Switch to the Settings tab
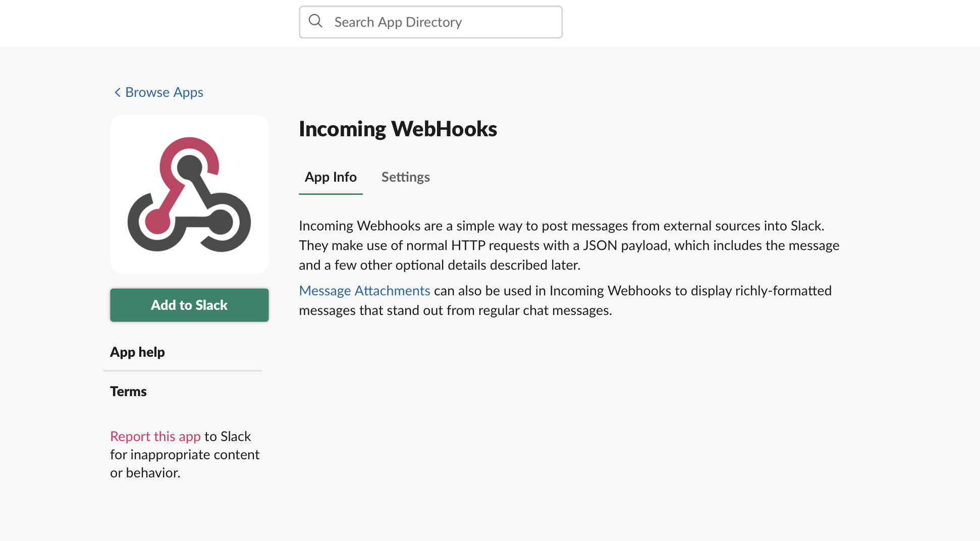The height and width of the screenshot is (541, 980). point(405,177)
